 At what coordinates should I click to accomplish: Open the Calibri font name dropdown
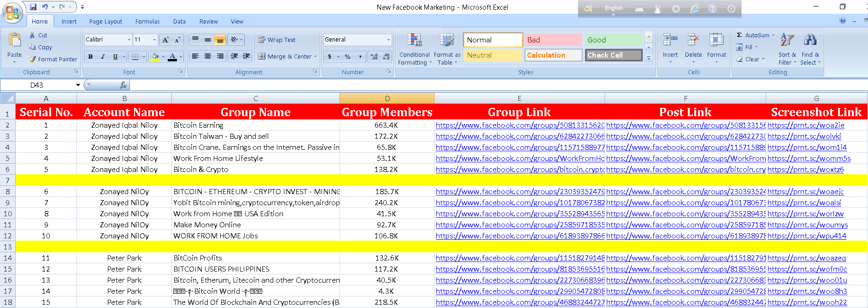coord(129,40)
